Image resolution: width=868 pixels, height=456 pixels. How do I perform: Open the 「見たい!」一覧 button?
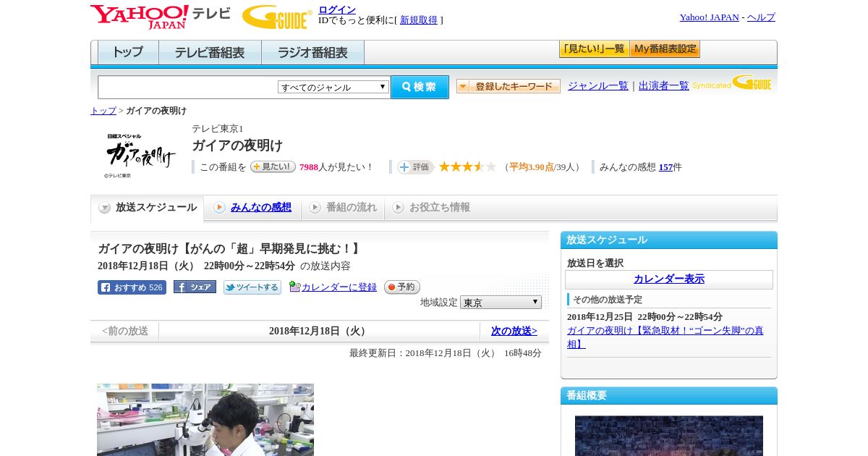[594, 49]
